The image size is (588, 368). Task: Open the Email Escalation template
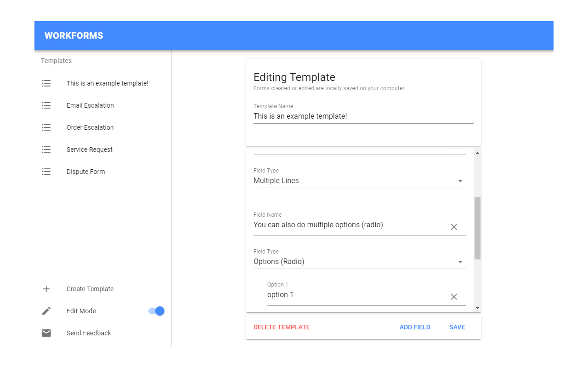[x=90, y=105]
